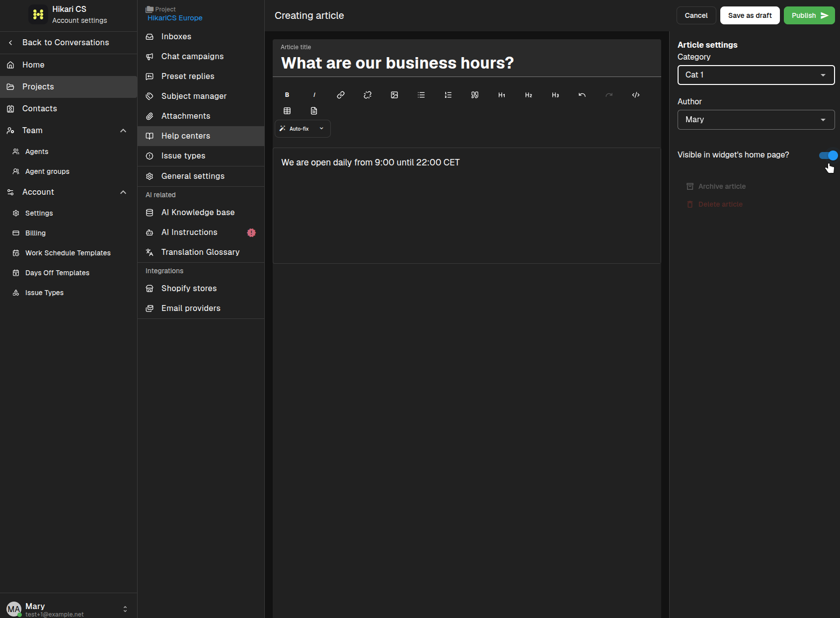Screen dimensions: 840x618
Task: Insert an image into the article
Action: click(394, 95)
